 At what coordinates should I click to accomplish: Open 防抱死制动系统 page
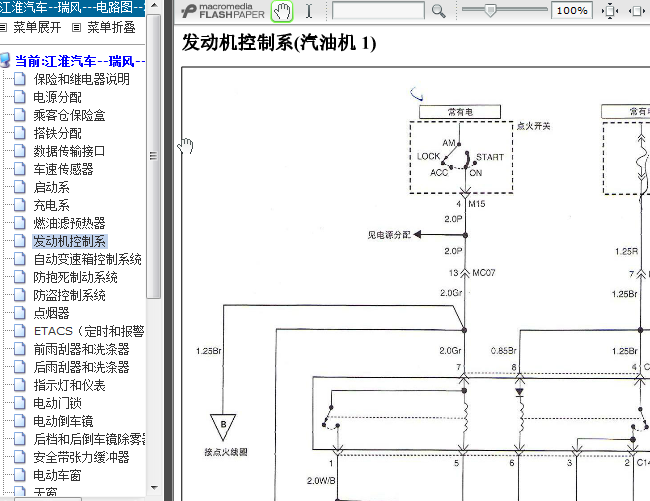click(75, 277)
